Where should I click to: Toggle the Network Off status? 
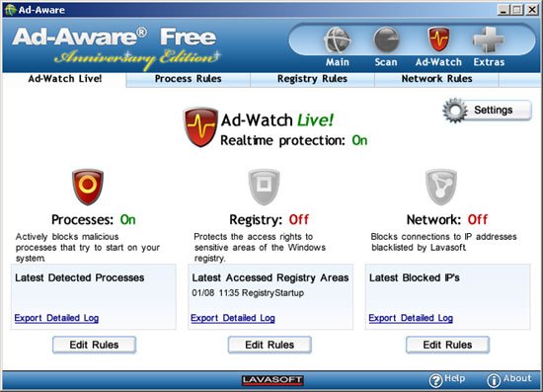click(x=478, y=219)
